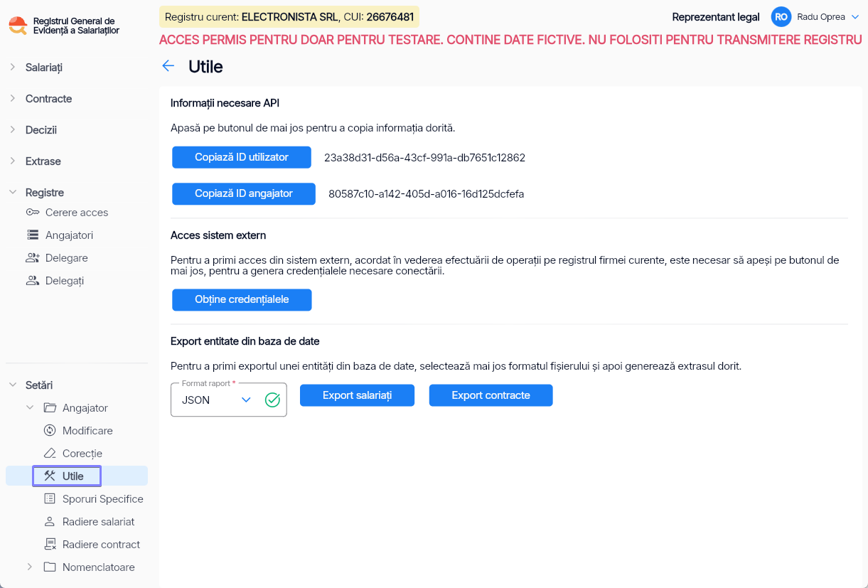Open Delegare page

pyautogui.click(x=67, y=258)
